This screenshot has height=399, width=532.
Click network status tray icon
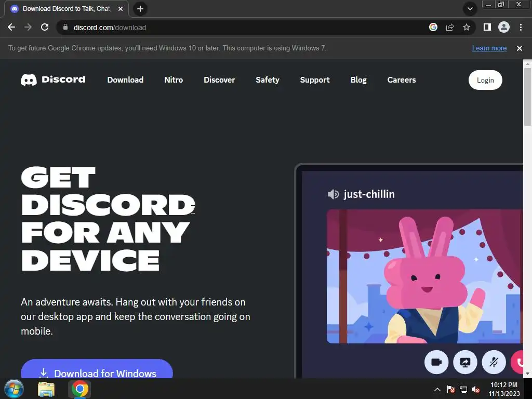(463, 389)
